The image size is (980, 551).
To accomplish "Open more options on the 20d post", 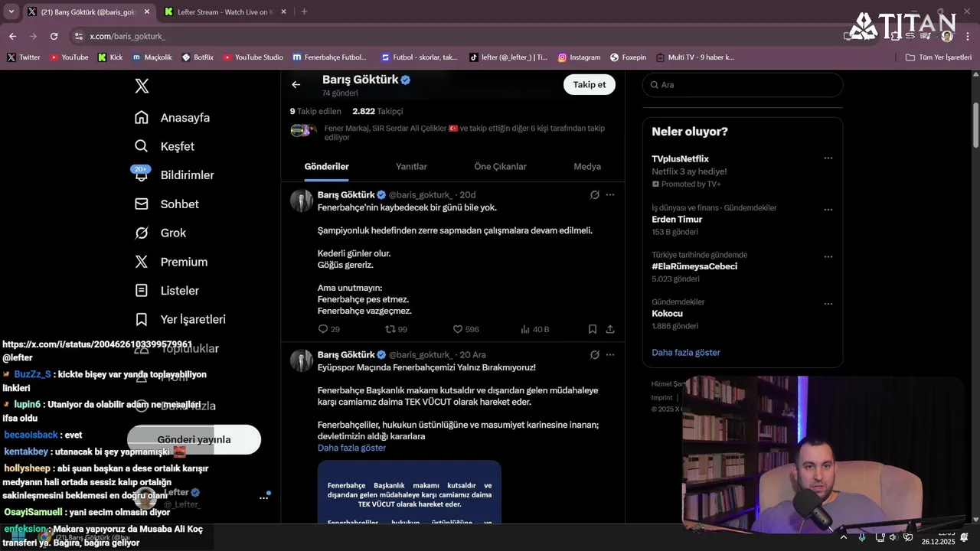I will point(610,194).
